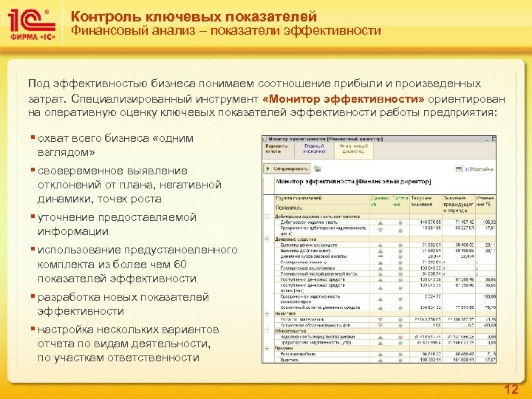Click the status dot in Динамика курса базовой валюты row
The height and width of the screenshot is (399, 532).
[x=400, y=257]
